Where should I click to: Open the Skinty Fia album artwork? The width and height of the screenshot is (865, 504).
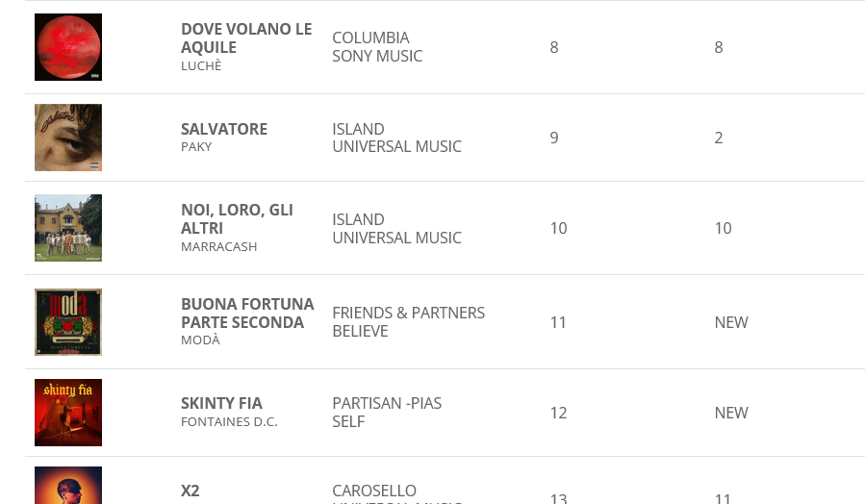68,413
